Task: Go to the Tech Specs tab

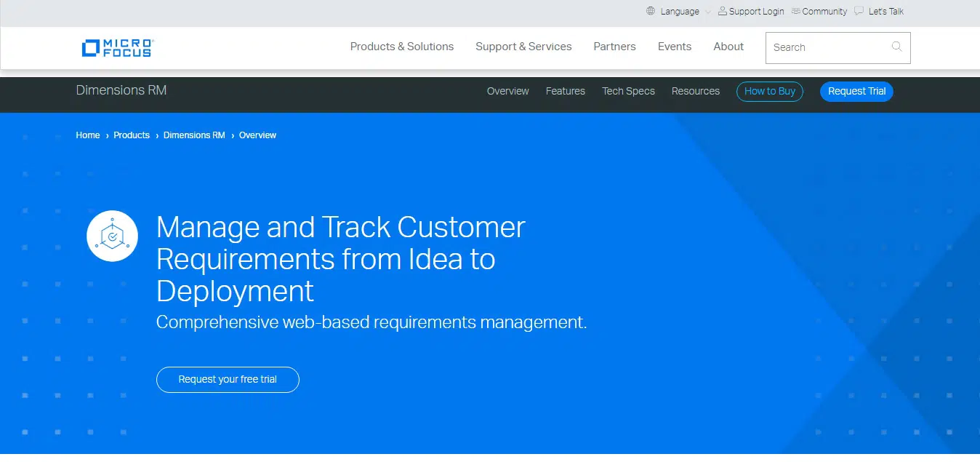Action: click(x=628, y=91)
